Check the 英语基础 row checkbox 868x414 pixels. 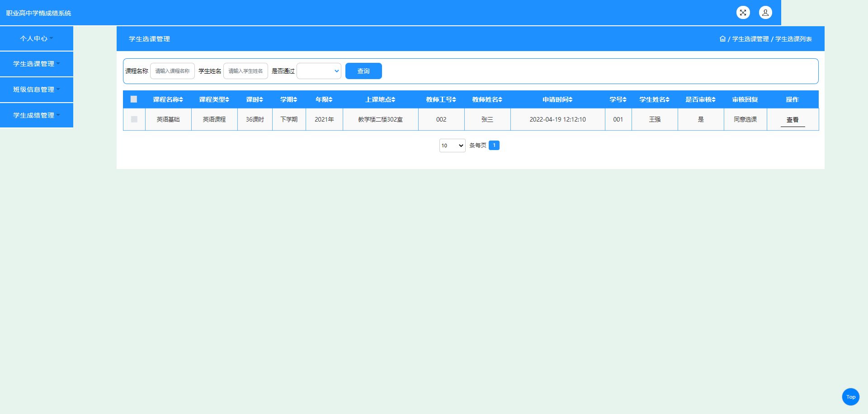[x=134, y=119]
